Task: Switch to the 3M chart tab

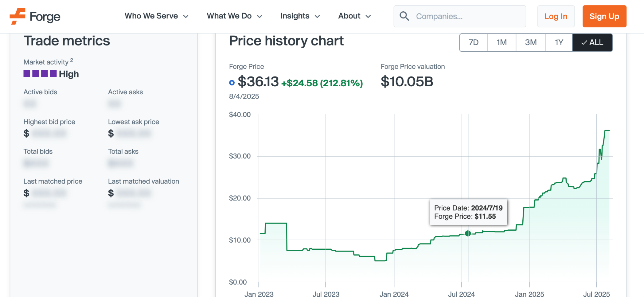Action: point(530,43)
